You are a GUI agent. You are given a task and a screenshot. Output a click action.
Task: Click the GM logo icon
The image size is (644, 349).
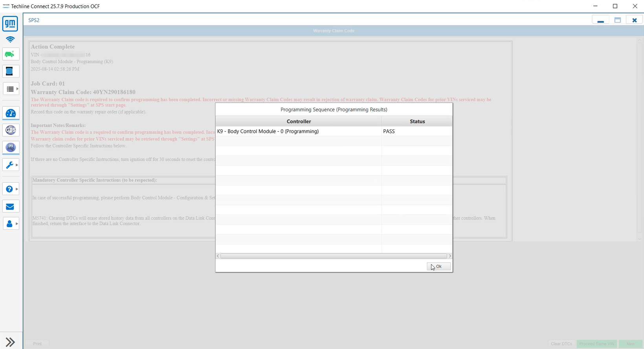(10, 24)
